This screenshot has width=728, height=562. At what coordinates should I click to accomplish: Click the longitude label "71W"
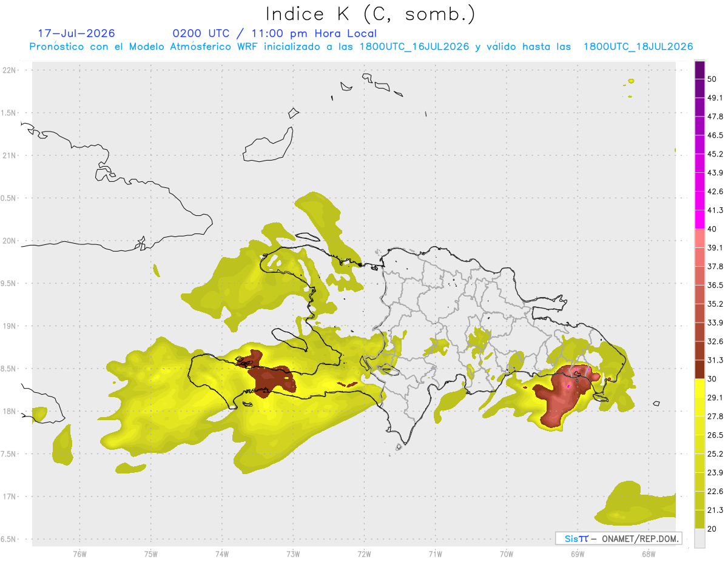[x=435, y=554]
